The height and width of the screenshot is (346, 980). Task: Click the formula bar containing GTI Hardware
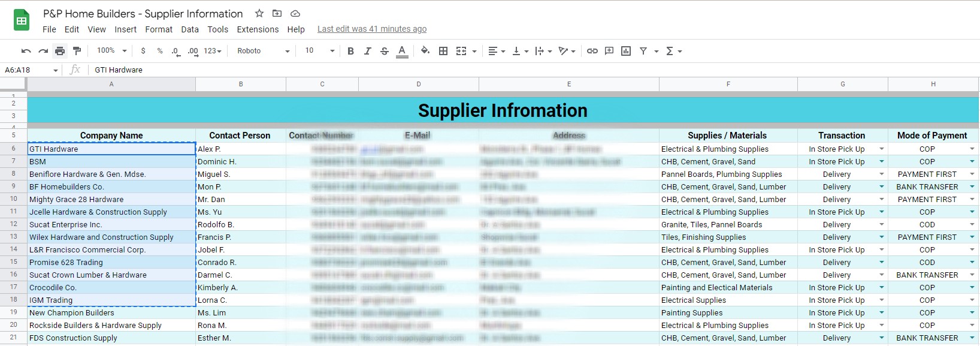click(533, 70)
